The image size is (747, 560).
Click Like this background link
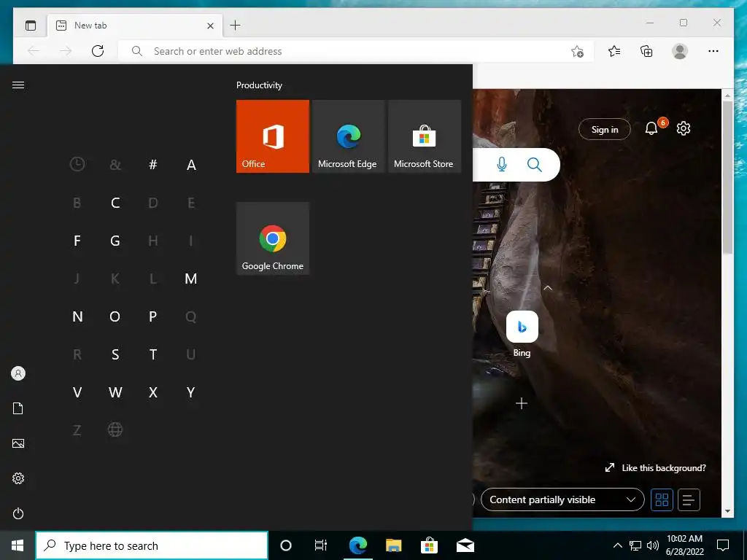(656, 468)
